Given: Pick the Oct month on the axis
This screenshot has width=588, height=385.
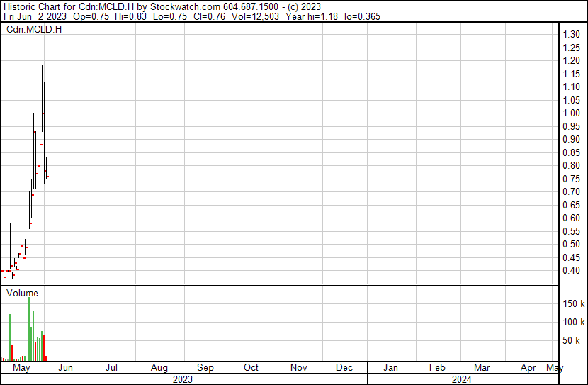Looking at the screenshot, I should click(x=251, y=368).
